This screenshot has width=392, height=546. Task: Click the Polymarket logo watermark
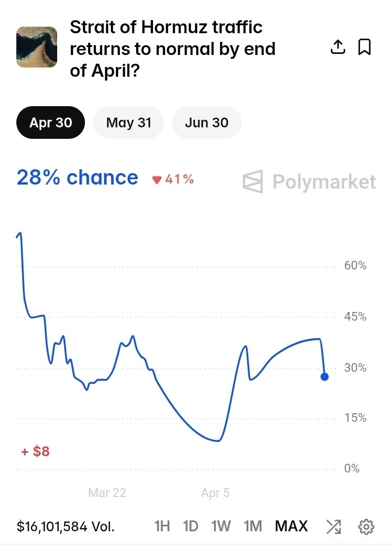point(309,182)
